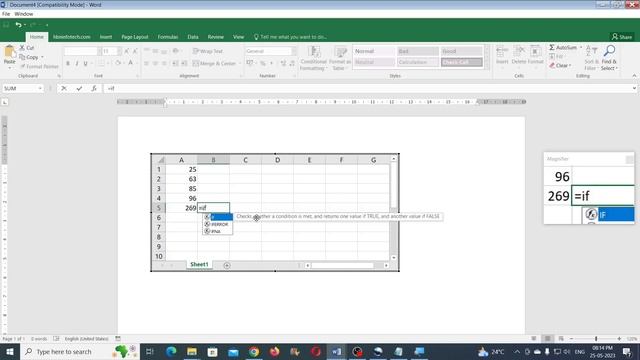Click the Sort & Filter icon

pos(591,51)
